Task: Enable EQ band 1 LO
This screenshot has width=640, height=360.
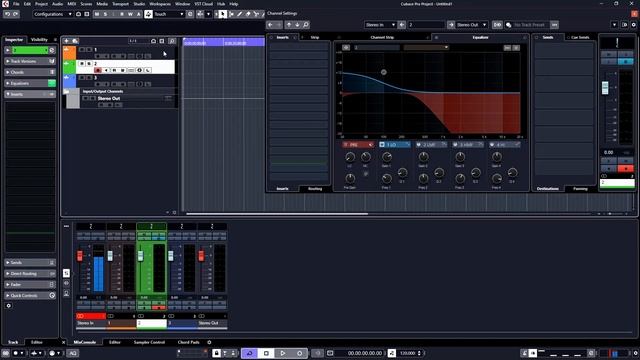Action: pos(382,144)
